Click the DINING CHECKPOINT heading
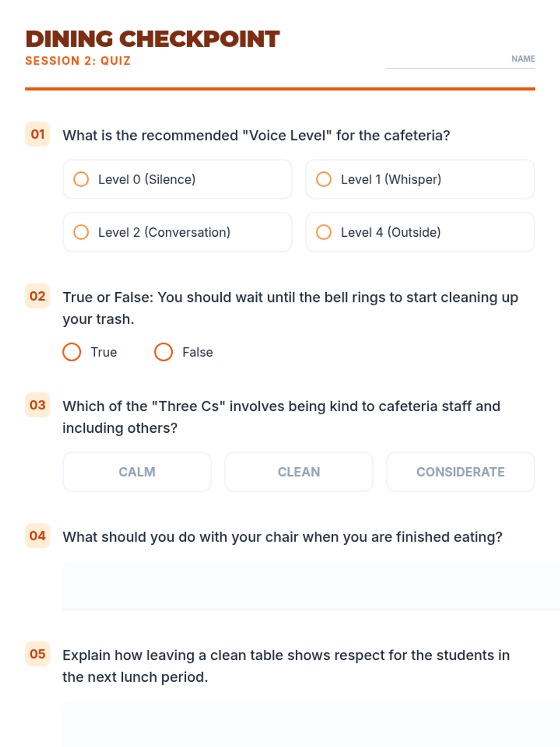This screenshot has height=747, width=560. click(x=153, y=39)
